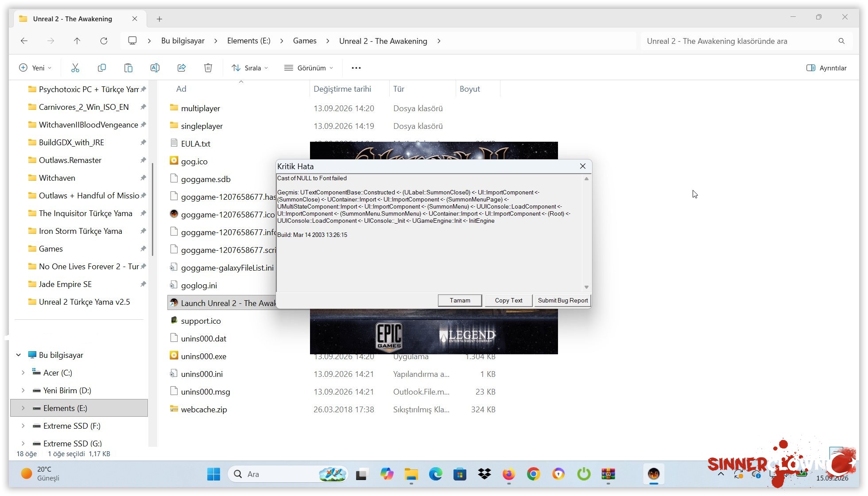This screenshot has width=868, height=496.
Task: Click Bu bilgisayar in the address bar
Action: click(x=183, y=41)
